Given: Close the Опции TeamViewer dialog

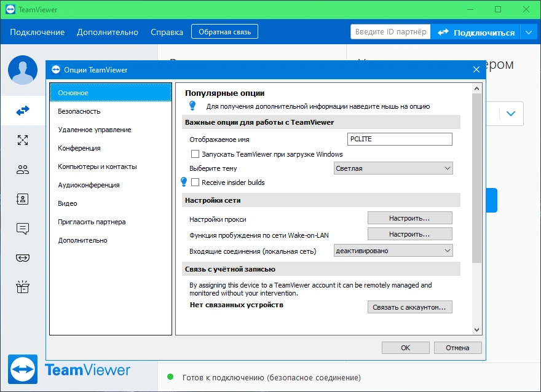Looking at the screenshot, I should point(476,69).
